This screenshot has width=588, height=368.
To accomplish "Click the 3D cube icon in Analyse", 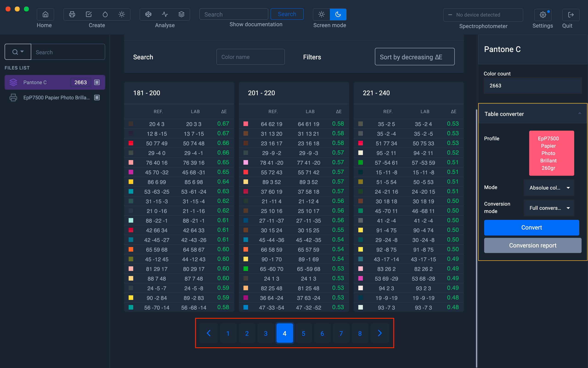I will click(x=148, y=14).
